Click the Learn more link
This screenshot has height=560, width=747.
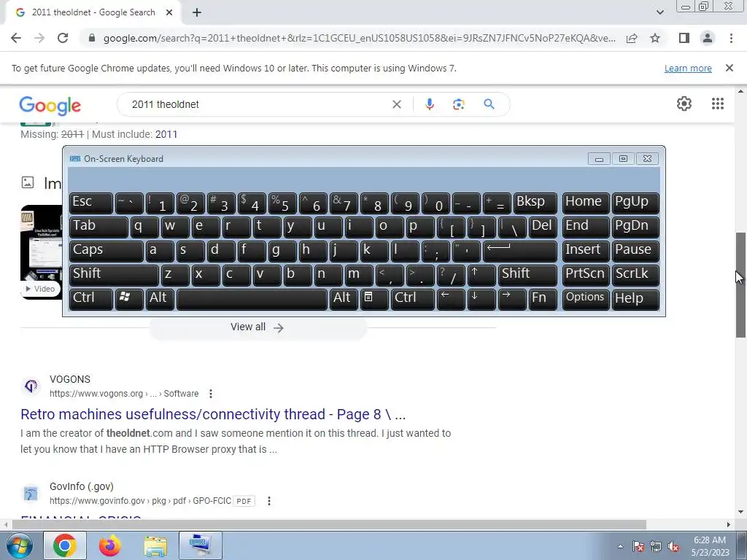click(688, 68)
